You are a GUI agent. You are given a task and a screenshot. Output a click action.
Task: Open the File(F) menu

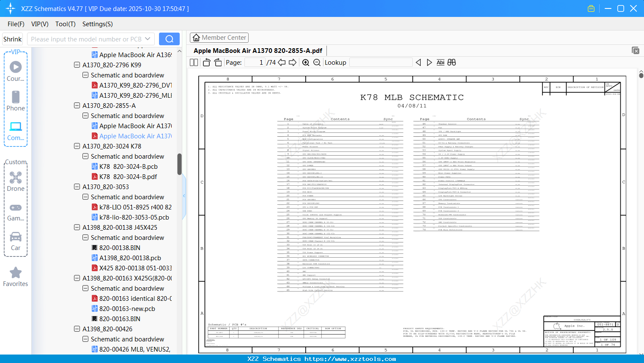tap(16, 24)
